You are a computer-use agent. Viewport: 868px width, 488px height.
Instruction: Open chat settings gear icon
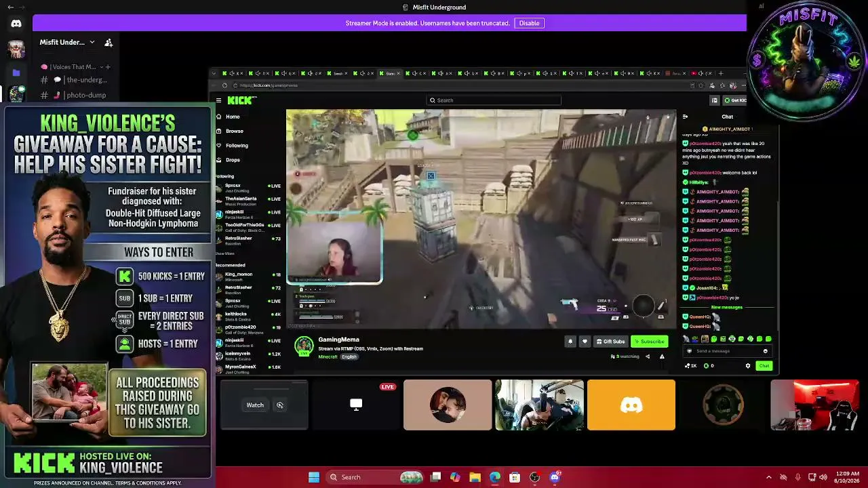point(748,366)
